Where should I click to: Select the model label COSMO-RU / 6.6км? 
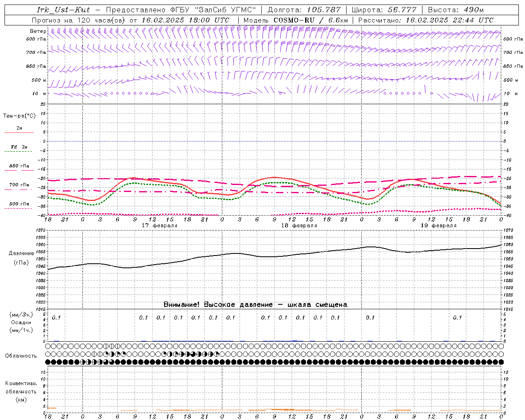point(311,20)
